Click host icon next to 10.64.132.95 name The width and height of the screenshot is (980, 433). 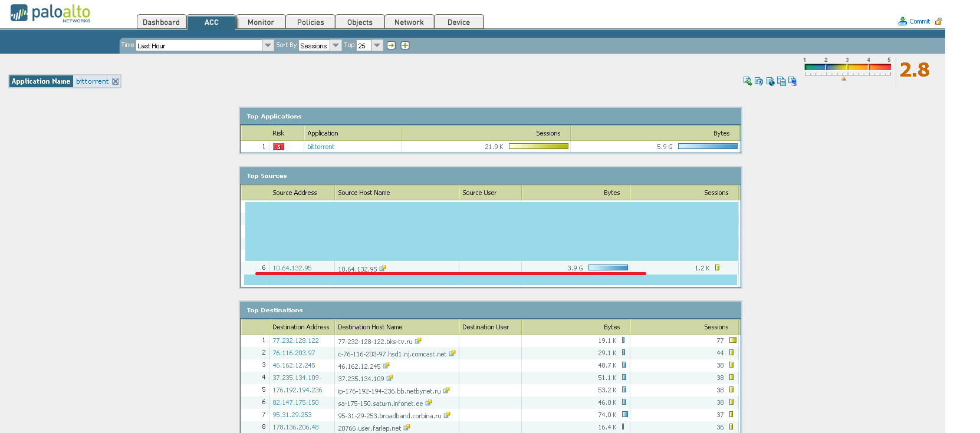point(383,268)
